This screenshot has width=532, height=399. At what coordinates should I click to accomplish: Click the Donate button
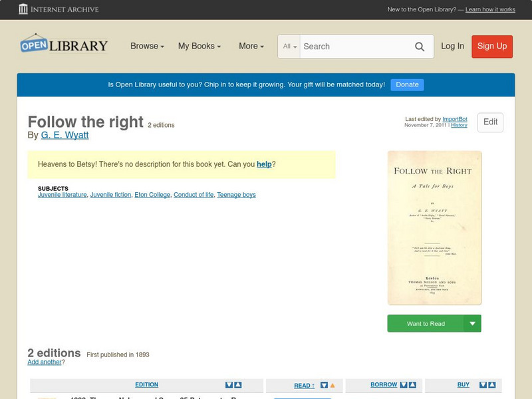tap(406, 84)
